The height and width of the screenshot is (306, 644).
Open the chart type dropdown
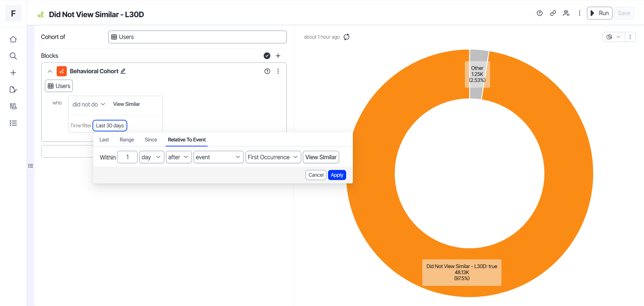click(614, 37)
